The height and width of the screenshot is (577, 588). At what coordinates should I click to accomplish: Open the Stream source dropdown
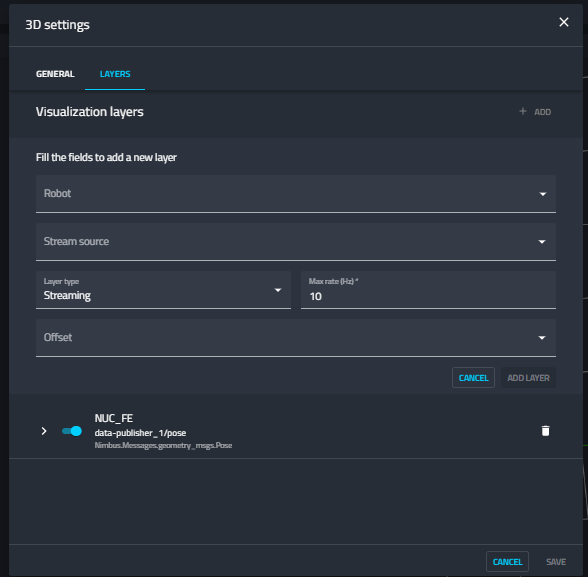pos(296,242)
